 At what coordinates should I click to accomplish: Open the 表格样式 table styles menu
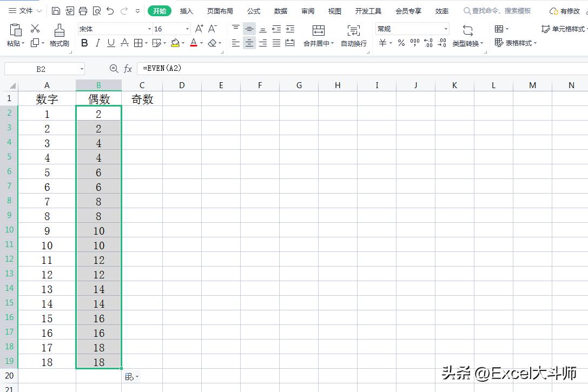(x=518, y=43)
